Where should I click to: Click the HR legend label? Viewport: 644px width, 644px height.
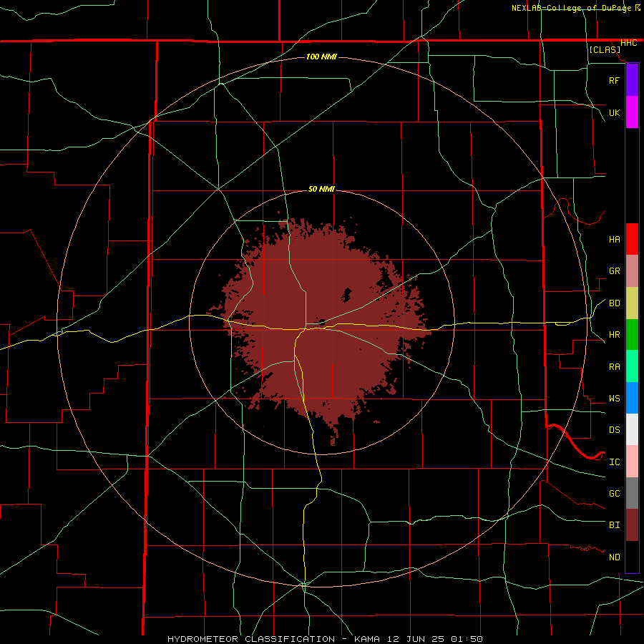[614, 335]
